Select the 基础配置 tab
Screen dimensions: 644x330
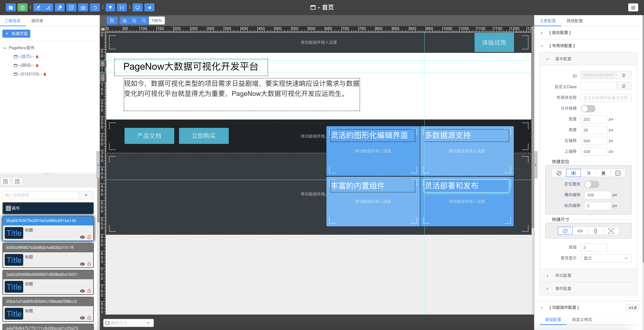pos(553,319)
